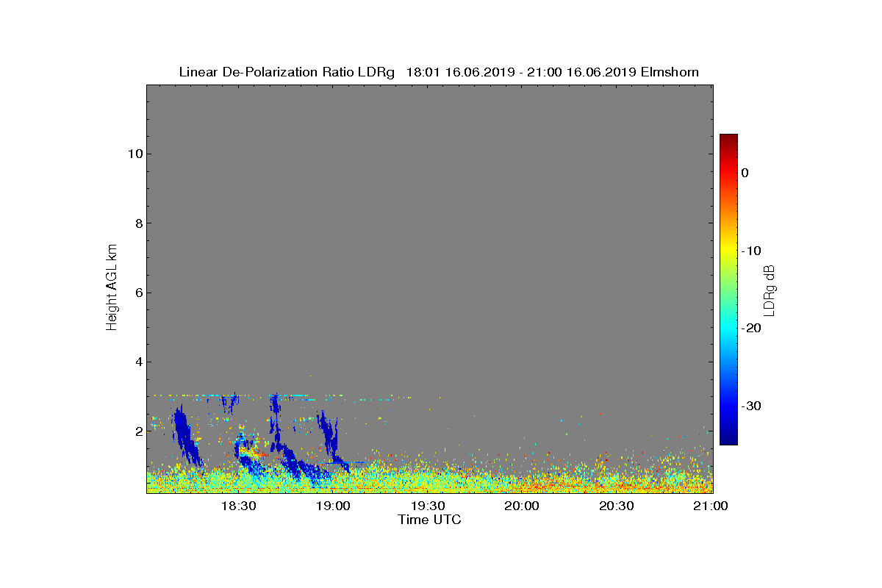Image resolution: width=882 pixels, height=588 pixels.
Task: Click the 20:00 time tick label
Action: coord(522,506)
